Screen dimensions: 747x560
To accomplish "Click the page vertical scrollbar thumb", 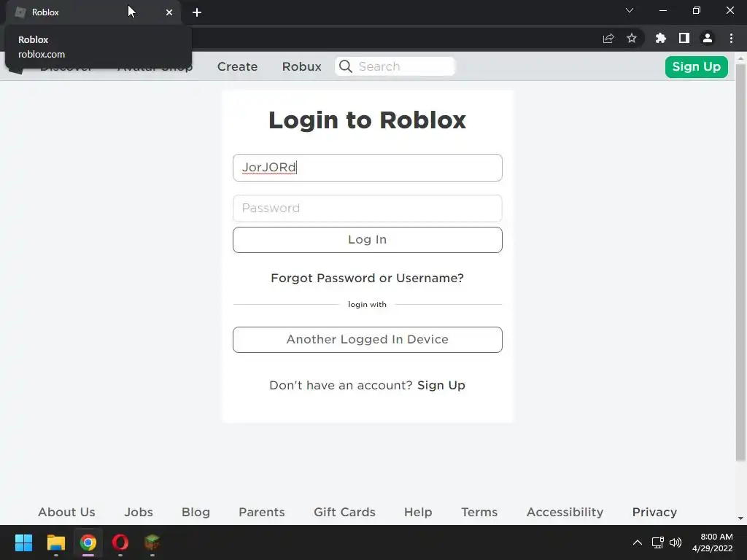I will click(x=740, y=262).
